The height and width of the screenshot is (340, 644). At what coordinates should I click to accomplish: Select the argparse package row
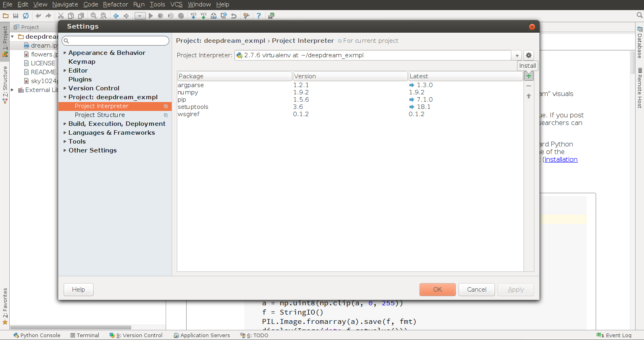(350, 85)
